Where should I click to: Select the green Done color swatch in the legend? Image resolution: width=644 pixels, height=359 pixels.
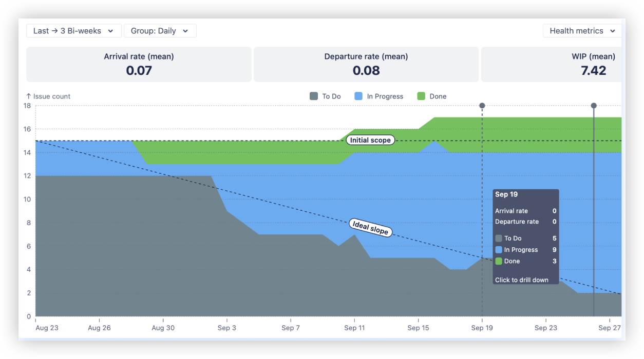[x=421, y=96]
